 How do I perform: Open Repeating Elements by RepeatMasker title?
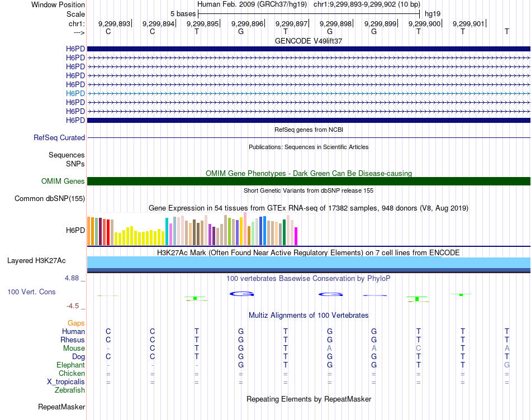(309, 399)
